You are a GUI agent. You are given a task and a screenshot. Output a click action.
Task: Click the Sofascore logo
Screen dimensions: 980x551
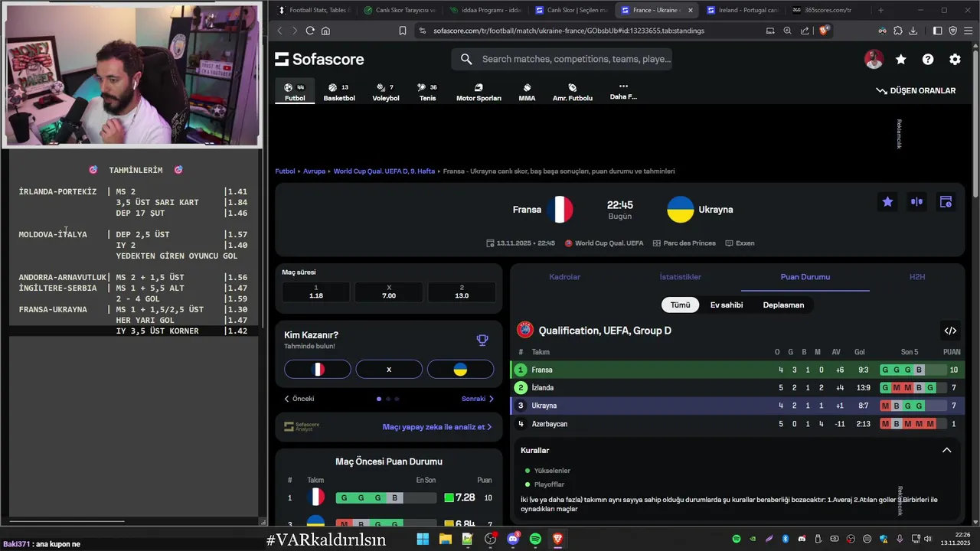point(319,59)
